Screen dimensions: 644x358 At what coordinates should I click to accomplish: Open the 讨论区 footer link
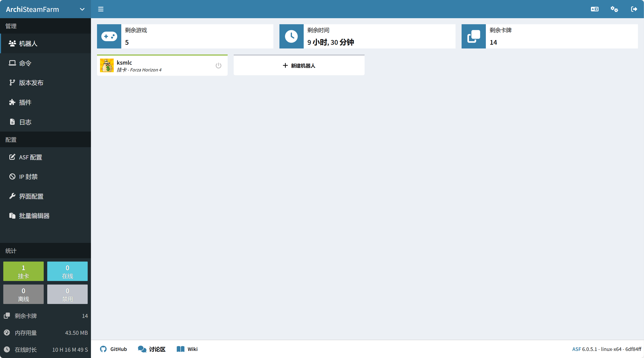pos(152,349)
